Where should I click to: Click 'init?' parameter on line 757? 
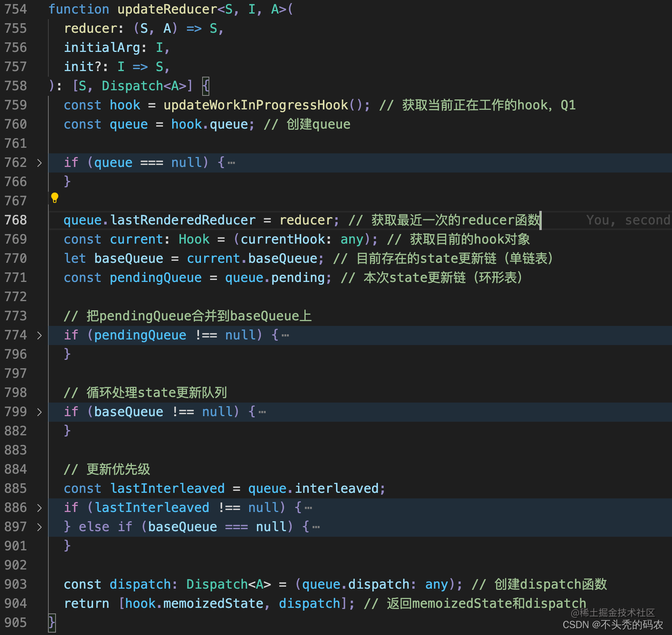[82, 67]
